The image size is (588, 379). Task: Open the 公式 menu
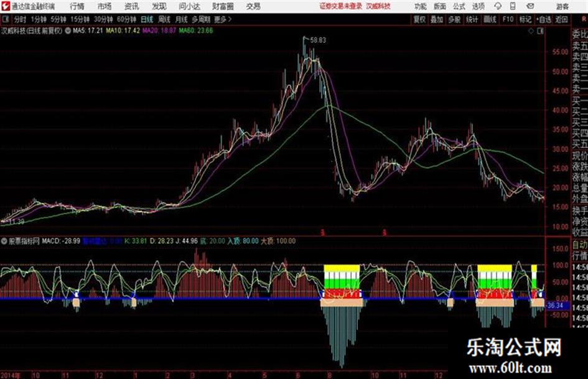(459, 6)
